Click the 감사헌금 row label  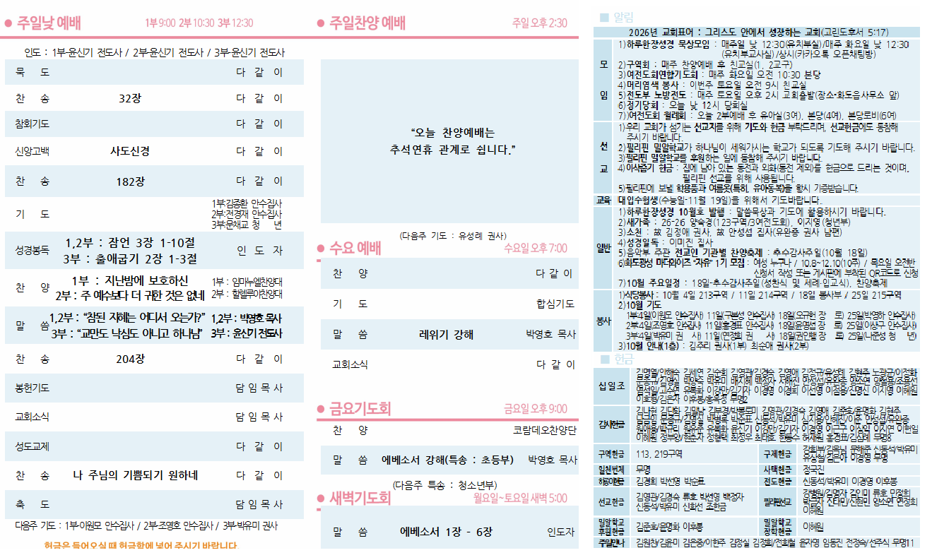[612, 425]
